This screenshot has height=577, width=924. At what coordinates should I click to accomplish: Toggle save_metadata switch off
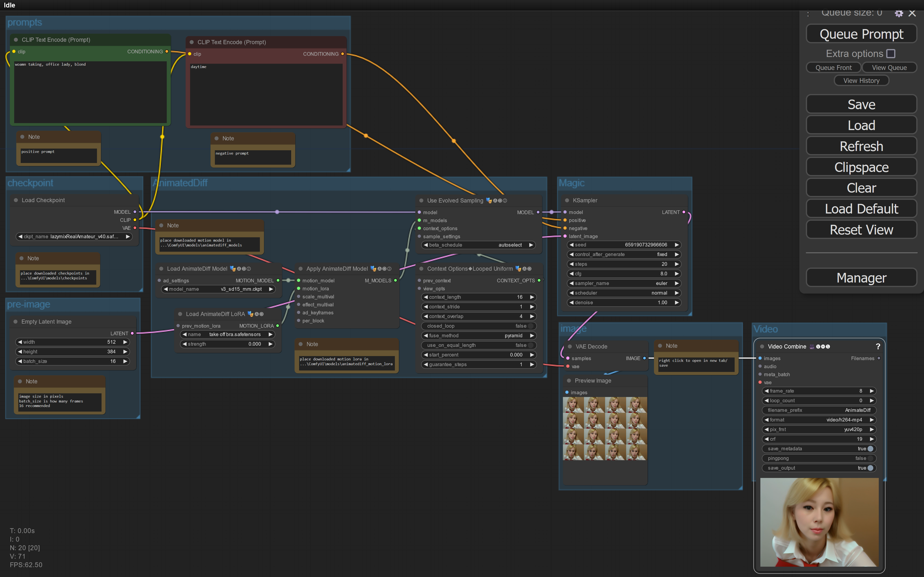(x=871, y=449)
